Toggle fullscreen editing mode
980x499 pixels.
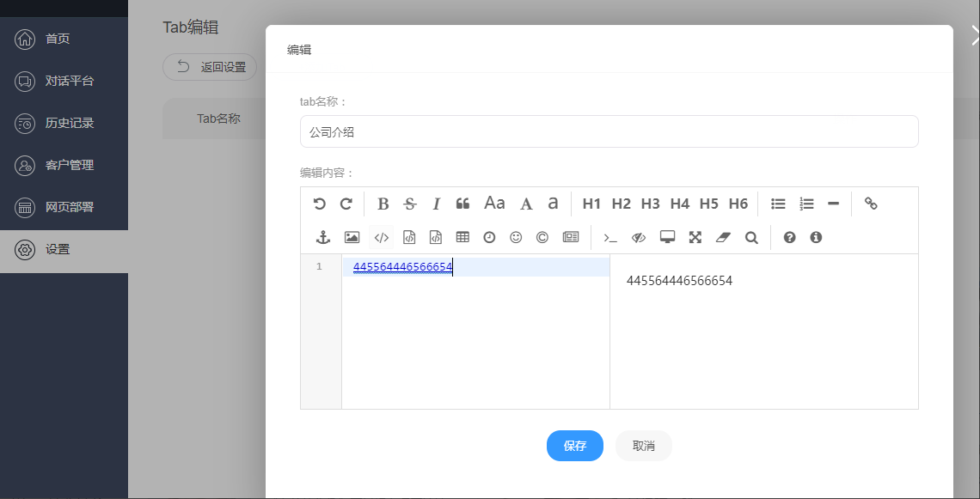695,237
